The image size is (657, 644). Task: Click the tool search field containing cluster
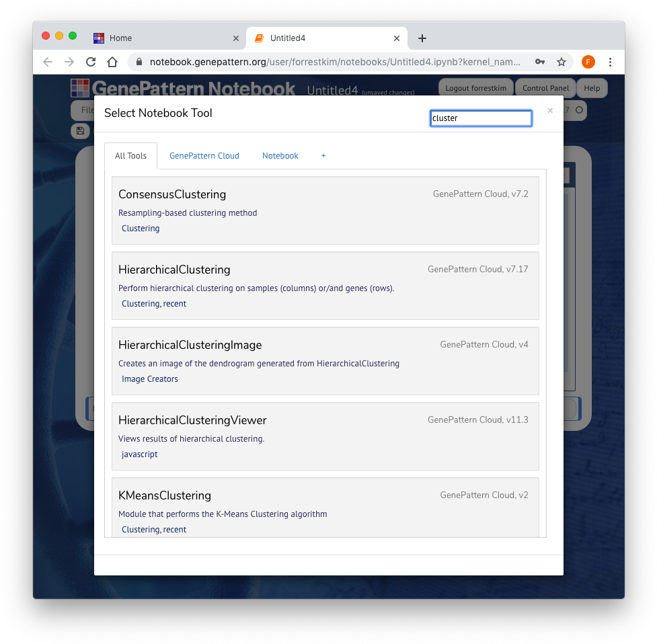click(481, 118)
